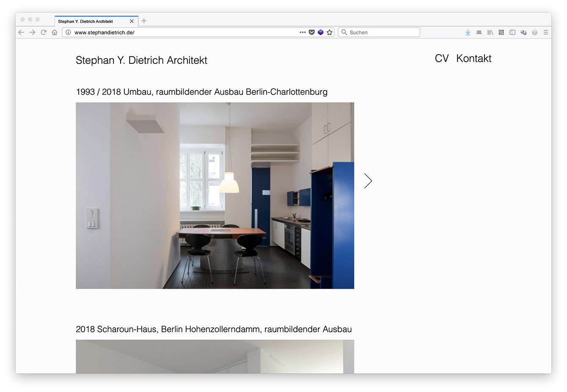The image size is (567, 392).
Task: Show next image with right chevron arrow
Action: [x=368, y=181]
